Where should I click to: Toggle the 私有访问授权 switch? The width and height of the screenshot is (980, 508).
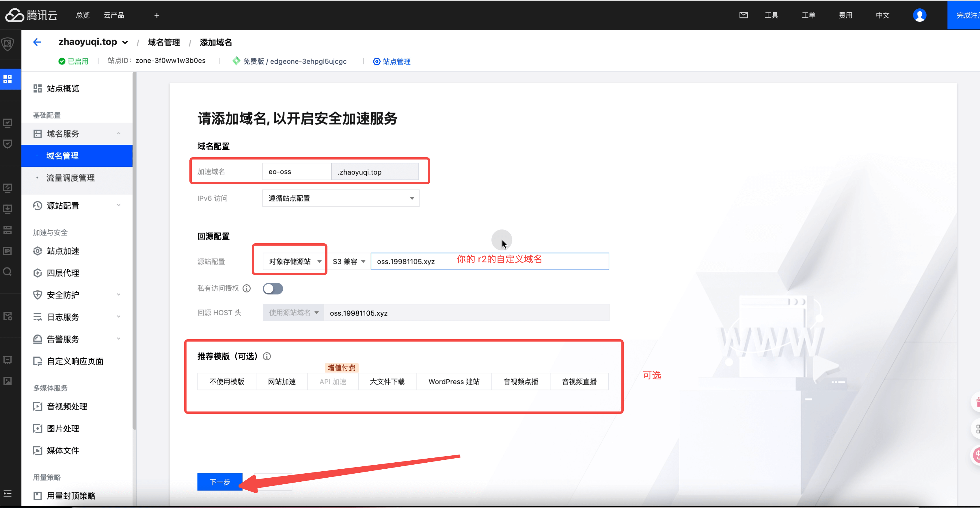pos(273,288)
